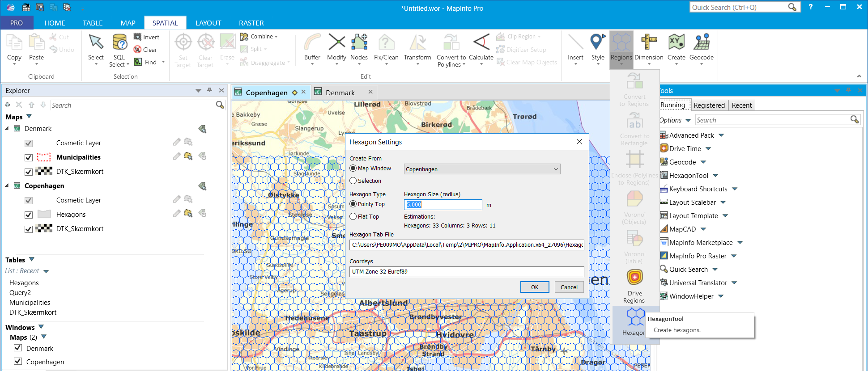Click the Geocode ribbon icon
Image resolution: width=868 pixels, height=371 pixels.
702,43
